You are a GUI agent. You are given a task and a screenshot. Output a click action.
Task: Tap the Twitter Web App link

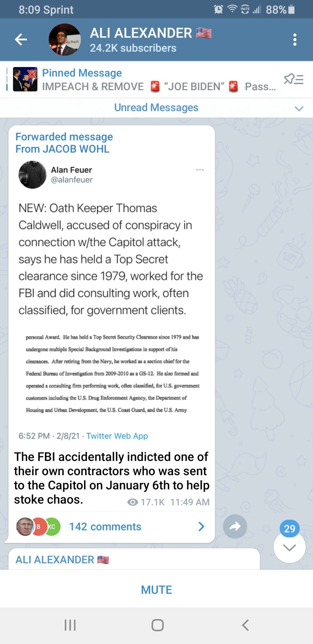(117, 436)
